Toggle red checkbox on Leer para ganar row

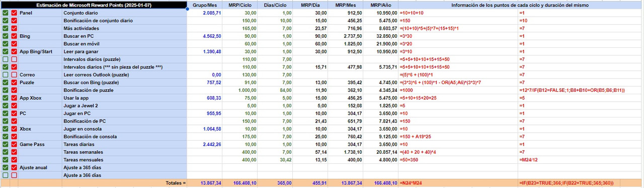tap(14, 51)
